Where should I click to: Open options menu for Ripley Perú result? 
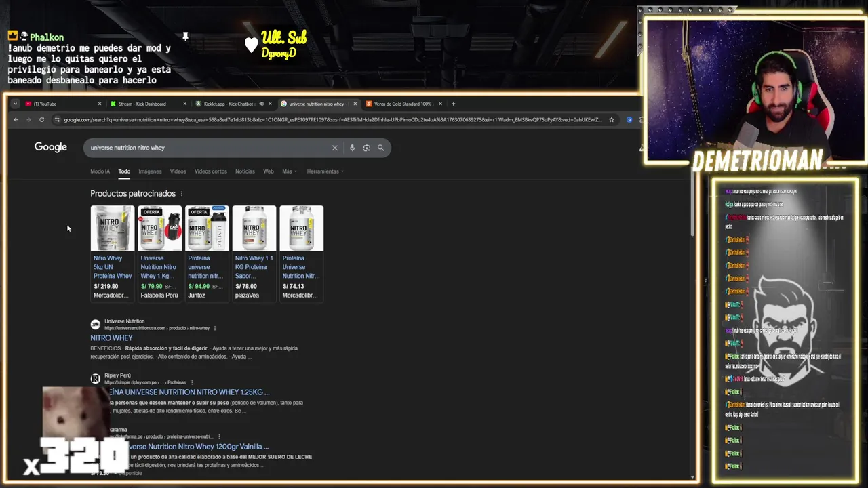[x=192, y=382]
